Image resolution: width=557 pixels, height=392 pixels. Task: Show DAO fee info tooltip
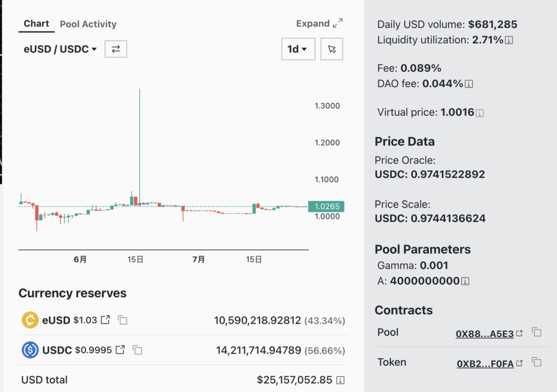click(x=469, y=84)
